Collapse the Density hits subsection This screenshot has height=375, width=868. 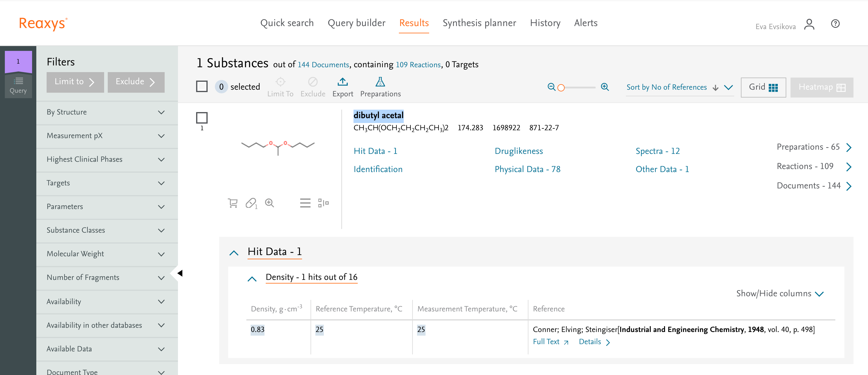tap(252, 279)
